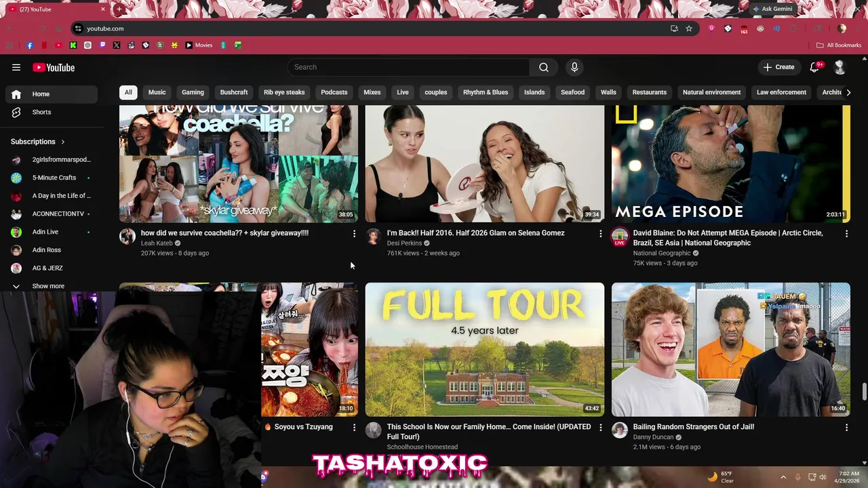This screenshot has height=488, width=868.
Task: Open Leah Kateb channel avatar
Action: click(127, 236)
